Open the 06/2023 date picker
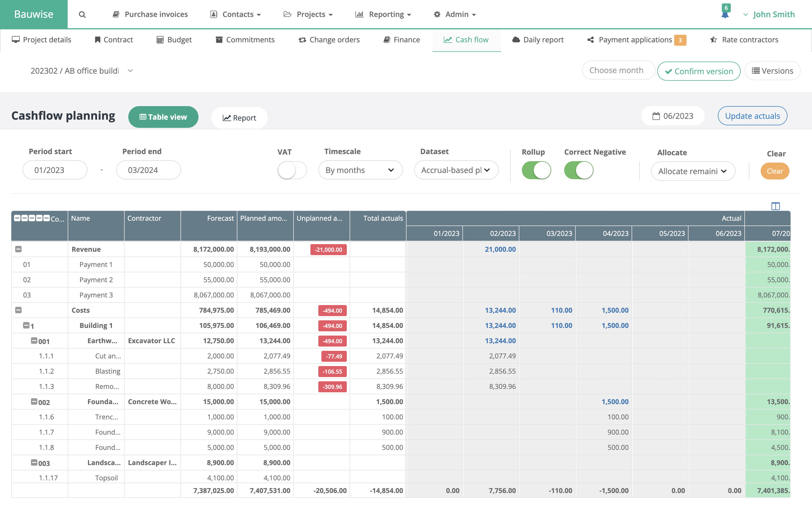The image size is (812, 508). coord(673,116)
